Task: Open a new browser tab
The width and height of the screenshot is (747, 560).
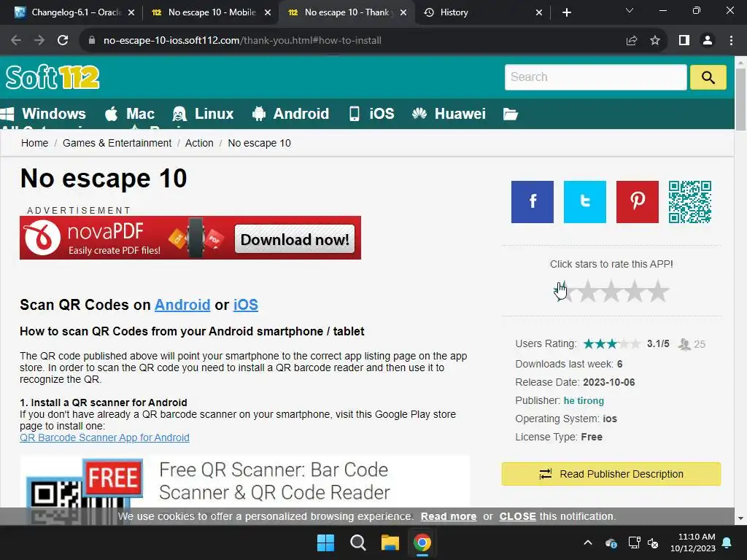Action: [x=566, y=12]
